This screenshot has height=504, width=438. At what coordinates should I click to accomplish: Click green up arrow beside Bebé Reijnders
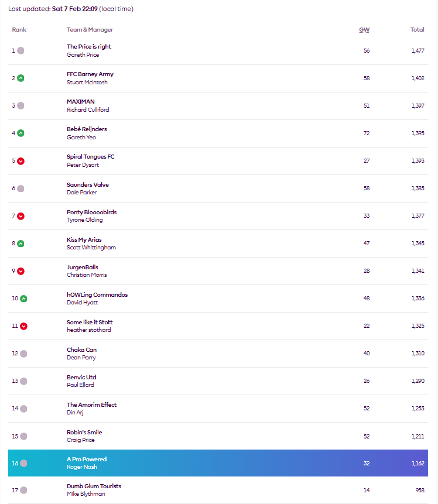20,133
